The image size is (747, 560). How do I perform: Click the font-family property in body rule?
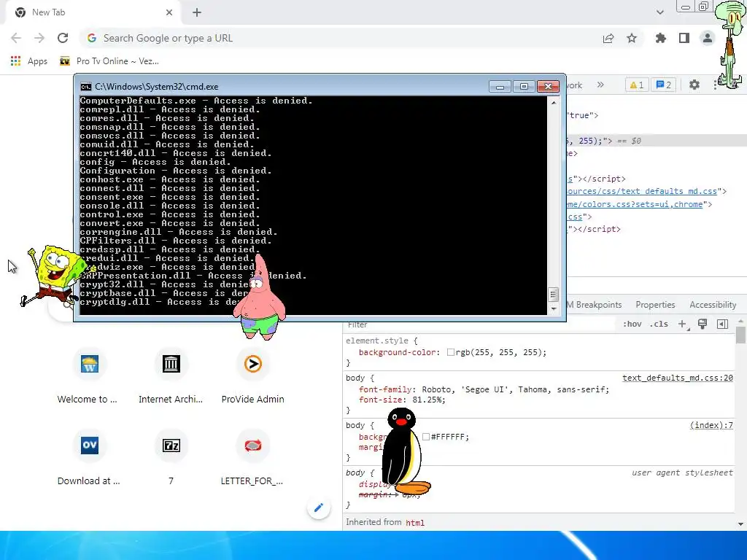click(384, 389)
